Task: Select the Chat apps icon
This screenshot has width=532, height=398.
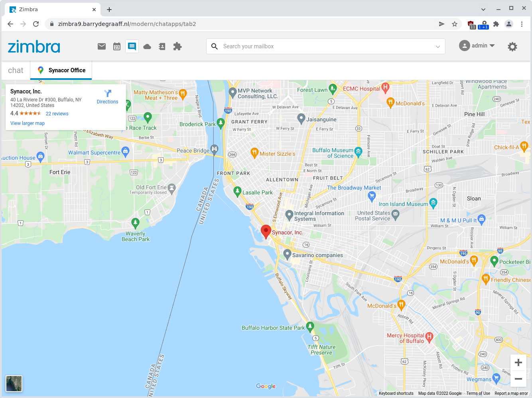Action: [132, 46]
